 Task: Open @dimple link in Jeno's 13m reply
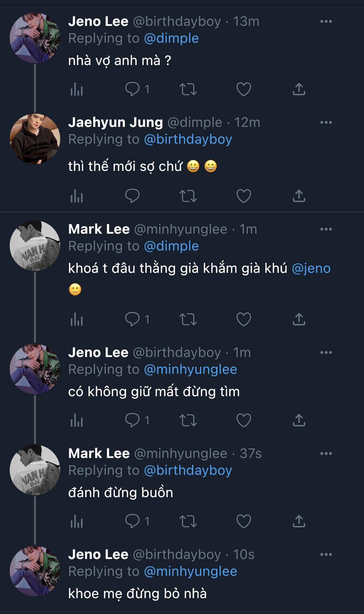coord(171,38)
